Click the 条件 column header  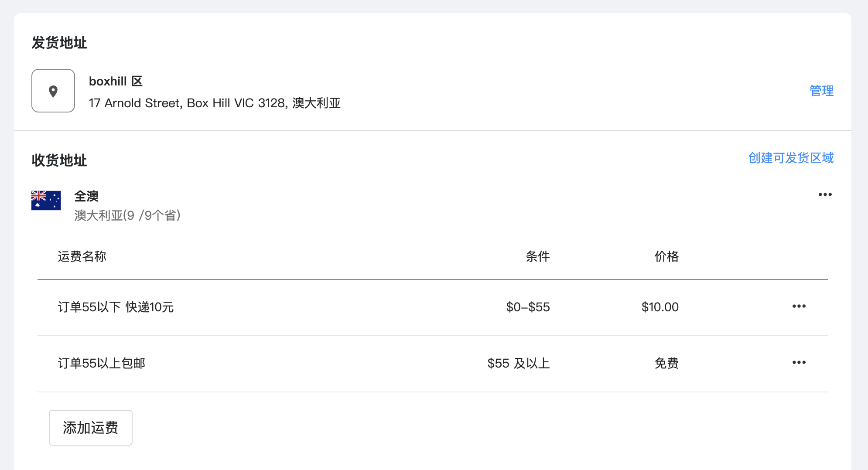pyautogui.click(x=538, y=256)
